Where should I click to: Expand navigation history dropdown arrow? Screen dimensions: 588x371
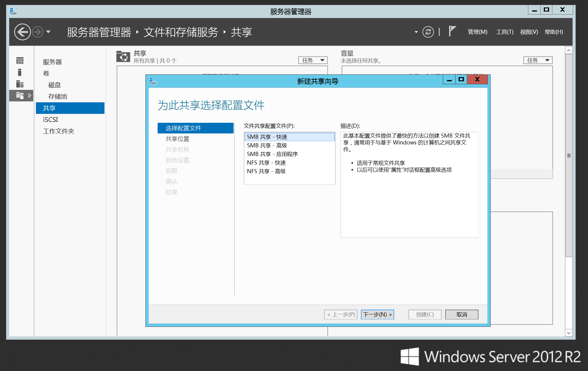(48, 32)
